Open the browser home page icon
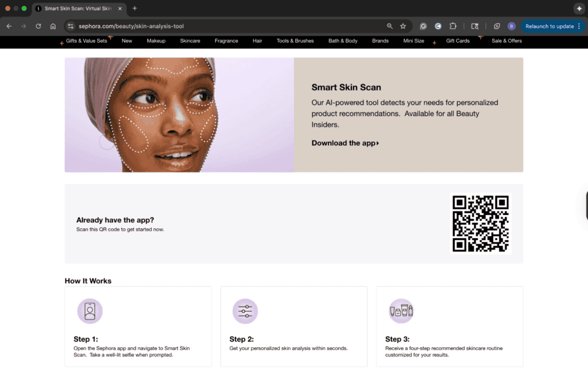Screen dimensions: 588x368 click(53, 26)
